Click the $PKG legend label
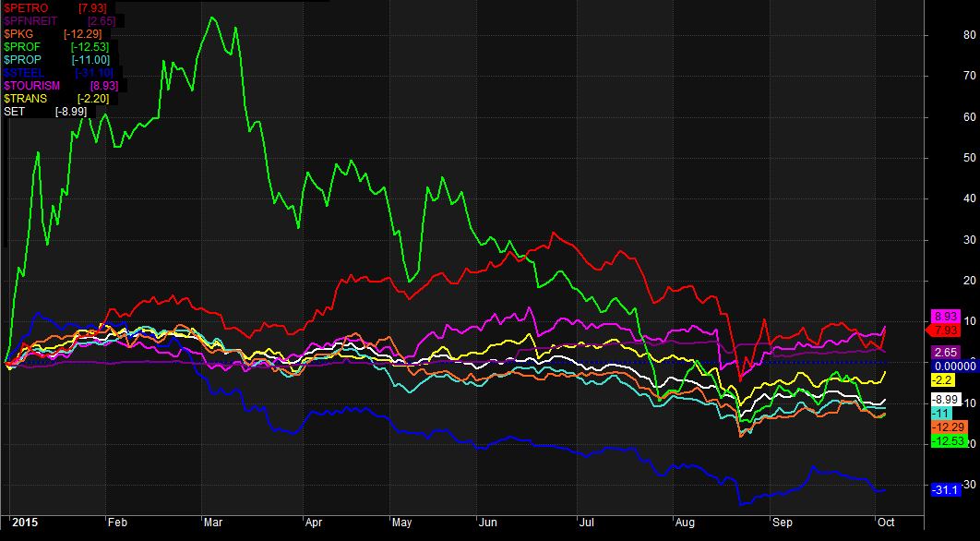 (x=20, y=34)
